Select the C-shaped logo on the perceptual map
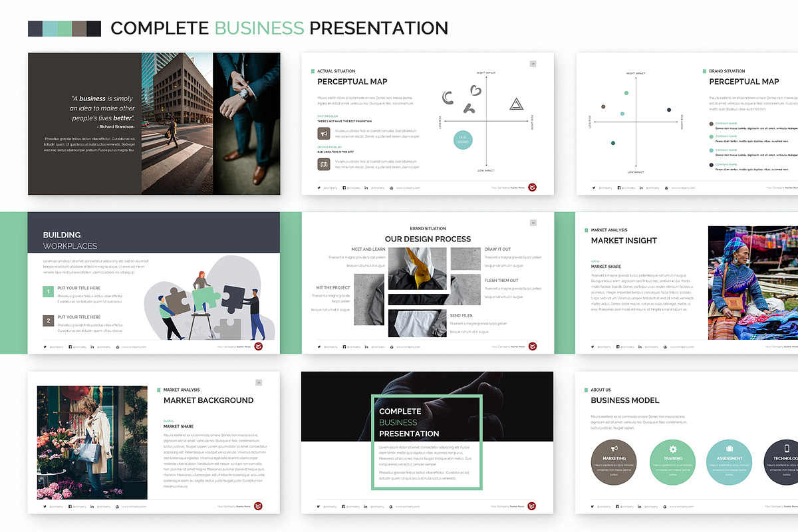Viewport: 798px width, 532px height. coord(448,98)
